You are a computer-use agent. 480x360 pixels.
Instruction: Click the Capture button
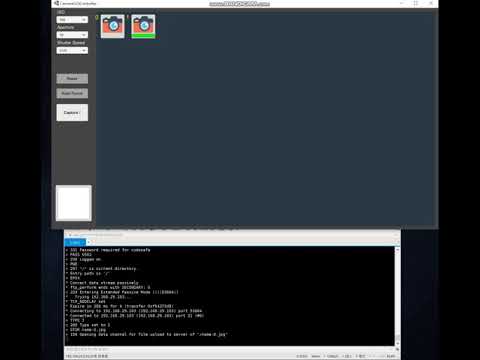click(72, 113)
